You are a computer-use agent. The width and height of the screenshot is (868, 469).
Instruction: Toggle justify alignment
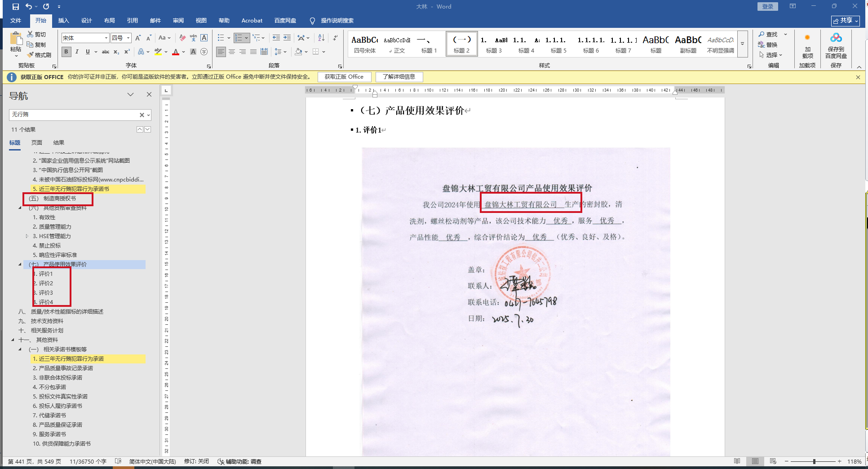(253, 52)
